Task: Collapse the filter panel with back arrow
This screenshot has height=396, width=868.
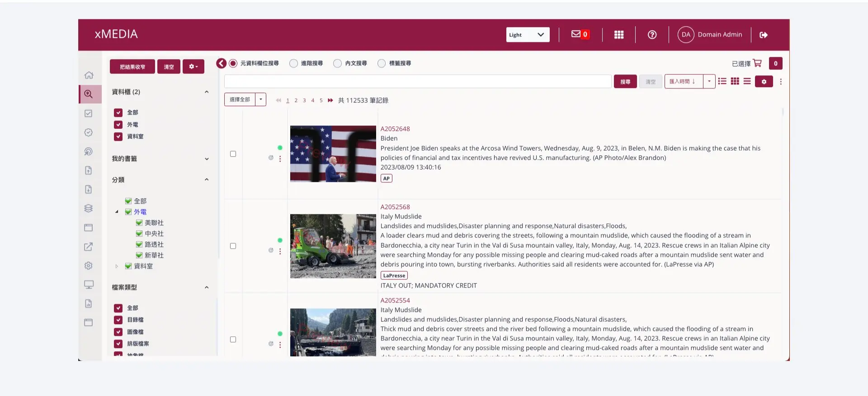Action: tap(221, 63)
